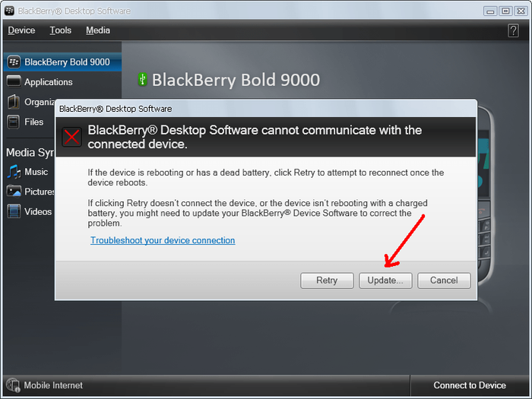Click the large BlackBerry Bold 9000 heading
The width and height of the screenshot is (532, 399).
pos(236,80)
